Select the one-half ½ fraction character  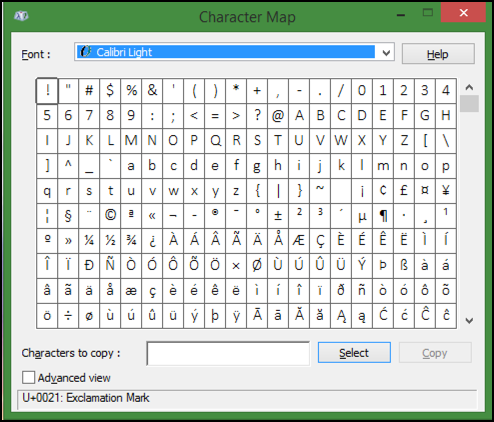pos(110,241)
